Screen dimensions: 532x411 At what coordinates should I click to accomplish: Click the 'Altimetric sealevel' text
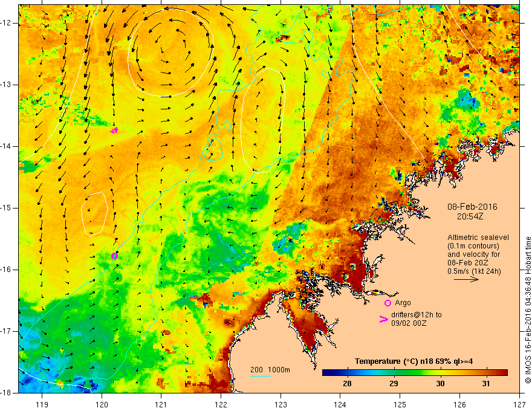(478, 238)
